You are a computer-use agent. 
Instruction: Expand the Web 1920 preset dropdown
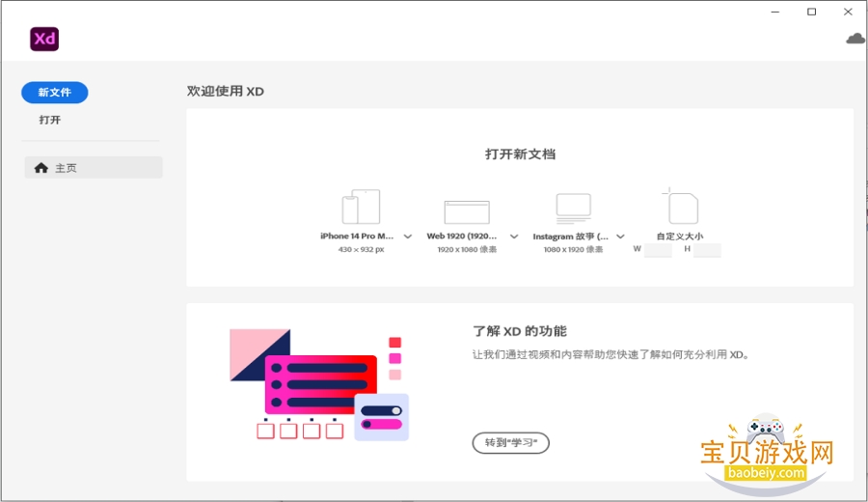coord(514,237)
